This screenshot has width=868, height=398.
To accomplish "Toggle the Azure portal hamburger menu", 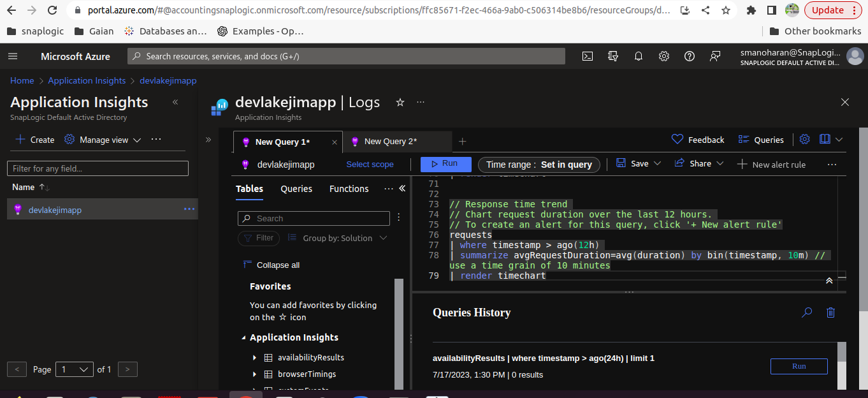I will pos(13,56).
